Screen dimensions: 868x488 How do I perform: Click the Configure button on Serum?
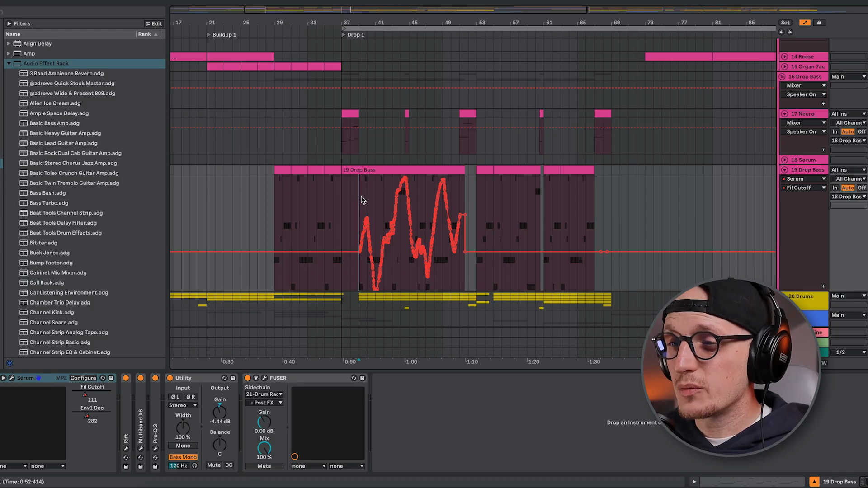(x=83, y=378)
